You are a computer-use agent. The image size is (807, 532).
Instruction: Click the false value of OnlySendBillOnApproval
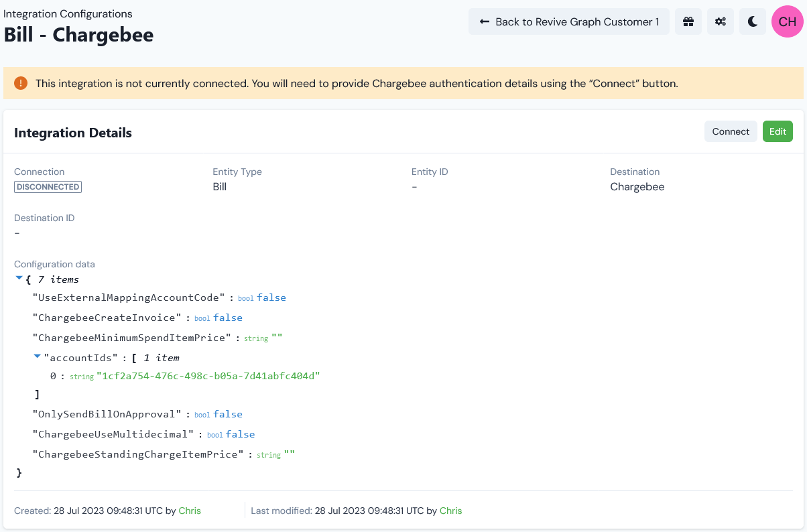[228, 414]
